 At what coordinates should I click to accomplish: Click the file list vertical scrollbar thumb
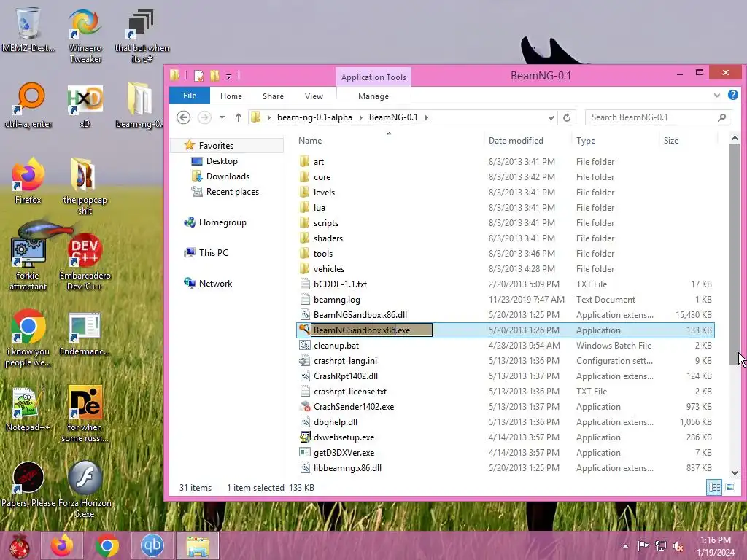tap(735, 254)
